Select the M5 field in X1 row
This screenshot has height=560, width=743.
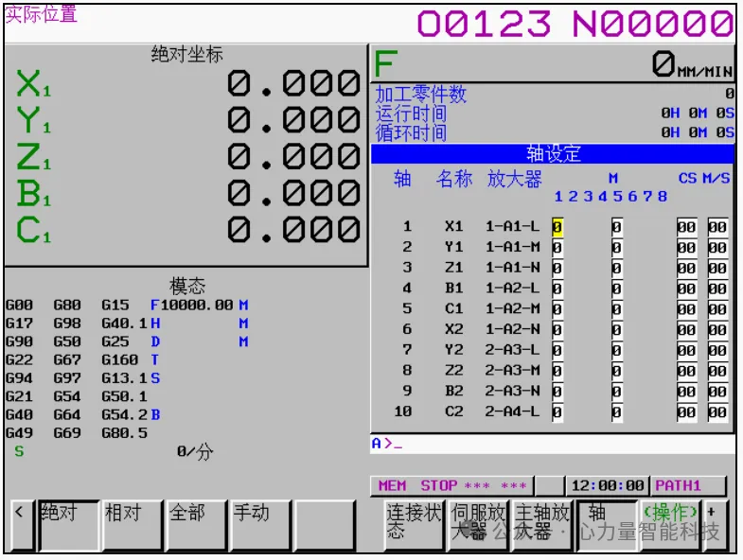[x=616, y=227]
